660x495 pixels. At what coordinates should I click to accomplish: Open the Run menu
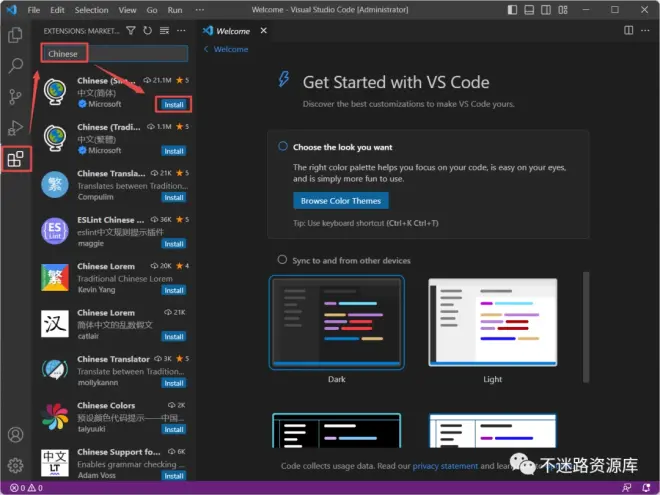(x=175, y=10)
